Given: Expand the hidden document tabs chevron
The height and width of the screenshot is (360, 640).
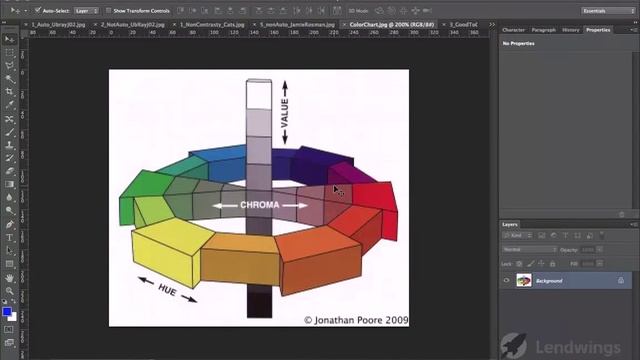Looking at the screenshot, I should pos(492,24).
